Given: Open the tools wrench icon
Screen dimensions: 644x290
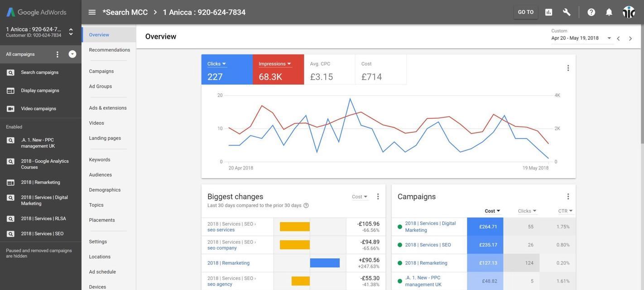Looking at the screenshot, I should [567, 12].
